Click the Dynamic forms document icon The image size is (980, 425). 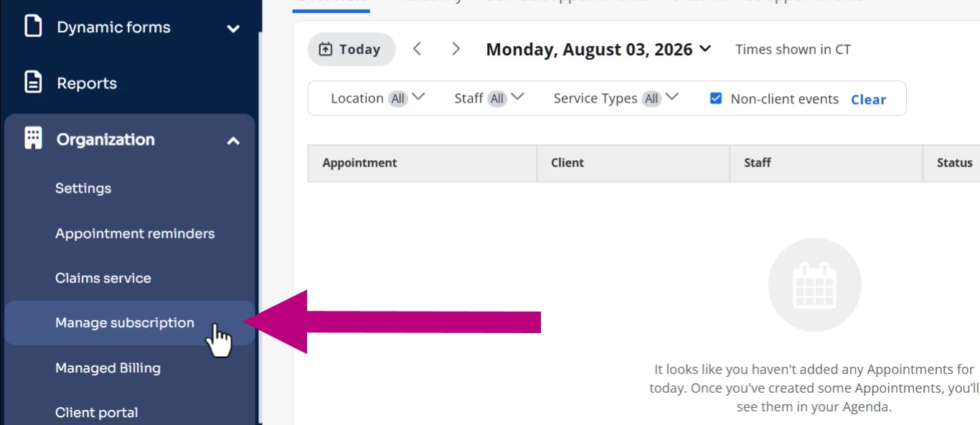[x=33, y=27]
